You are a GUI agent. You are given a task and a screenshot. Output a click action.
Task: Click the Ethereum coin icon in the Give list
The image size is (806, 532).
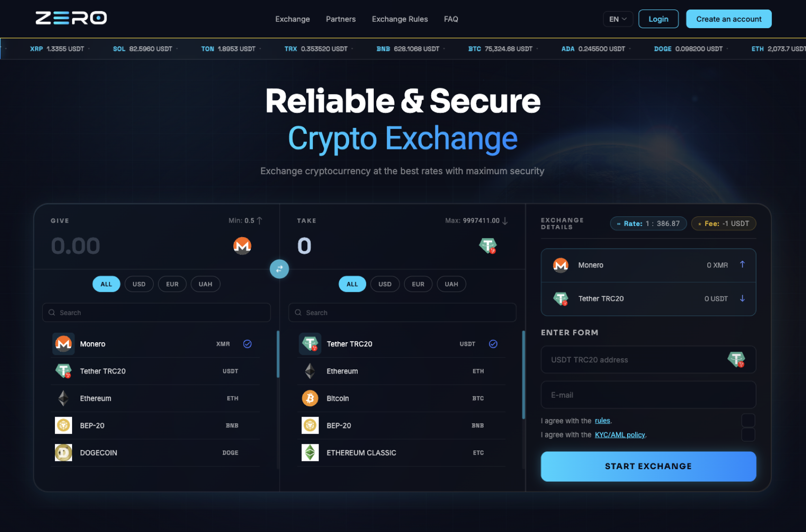click(x=63, y=398)
